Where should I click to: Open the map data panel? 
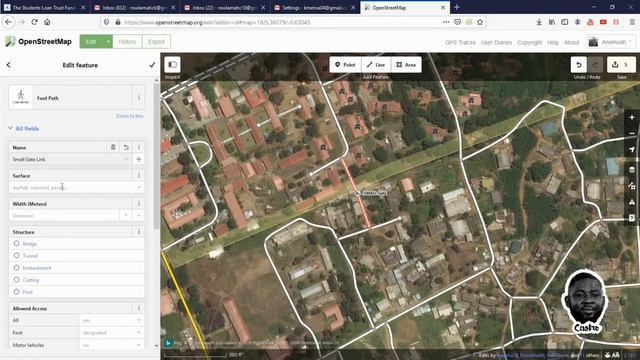click(632, 186)
